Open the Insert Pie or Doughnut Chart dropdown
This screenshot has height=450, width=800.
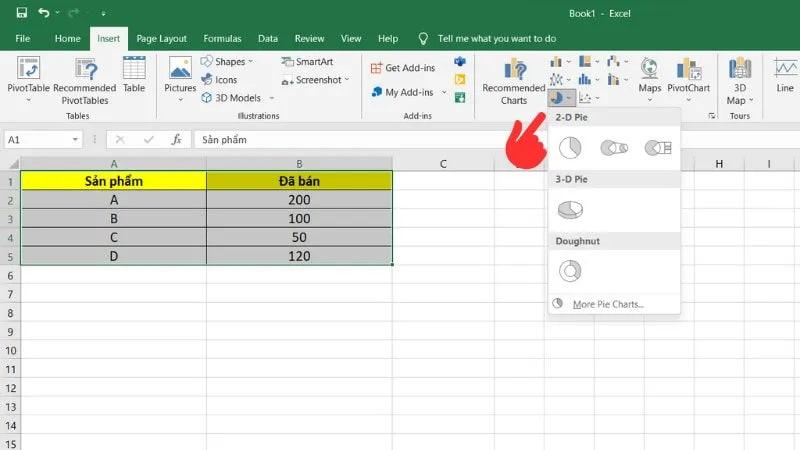click(561, 97)
